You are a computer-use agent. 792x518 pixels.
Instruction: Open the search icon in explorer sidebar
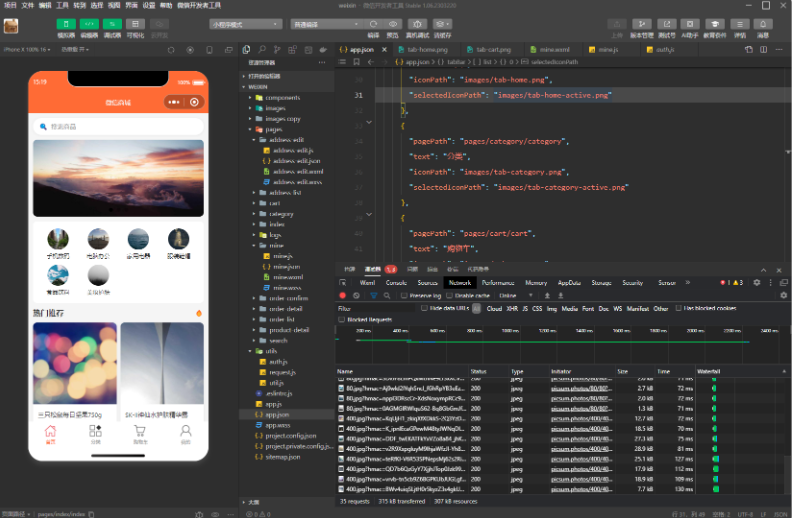click(262, 49)
